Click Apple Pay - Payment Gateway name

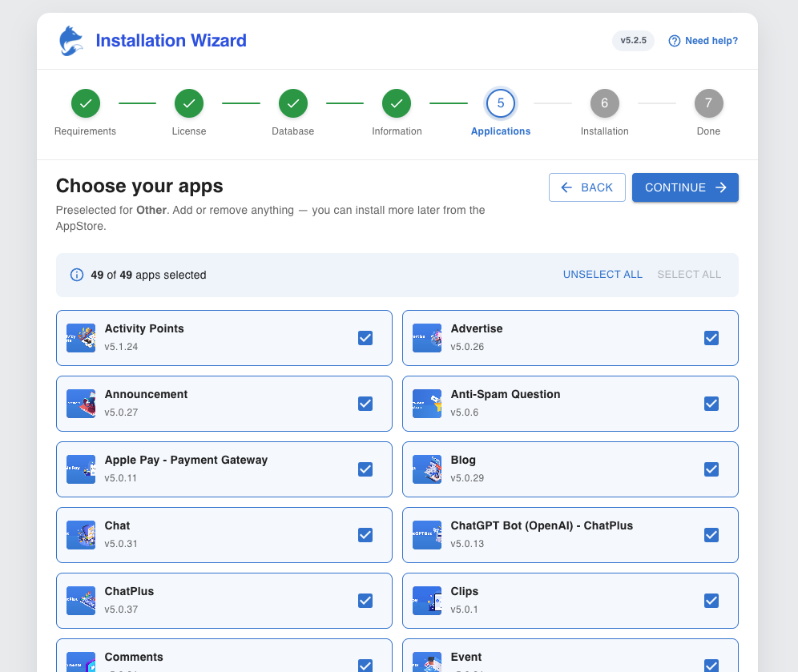(x=186, y=460)
